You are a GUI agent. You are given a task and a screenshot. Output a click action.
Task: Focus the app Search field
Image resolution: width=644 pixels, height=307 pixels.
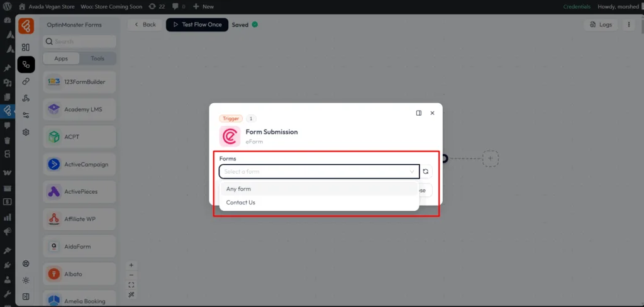(80, 42)
